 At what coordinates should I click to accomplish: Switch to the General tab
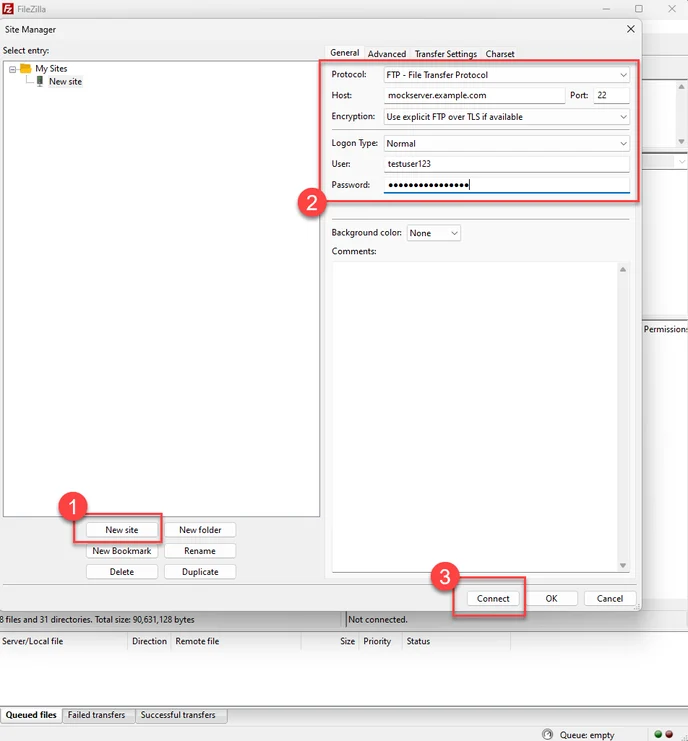click(x=344, y=53)
